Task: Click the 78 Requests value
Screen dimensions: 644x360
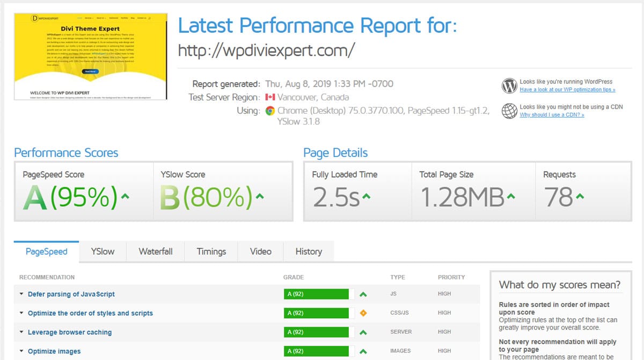Action: (x=559, y=198)
